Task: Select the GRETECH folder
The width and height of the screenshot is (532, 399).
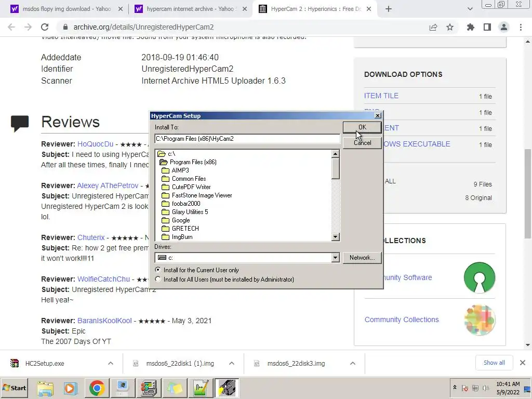Action: 180,229
